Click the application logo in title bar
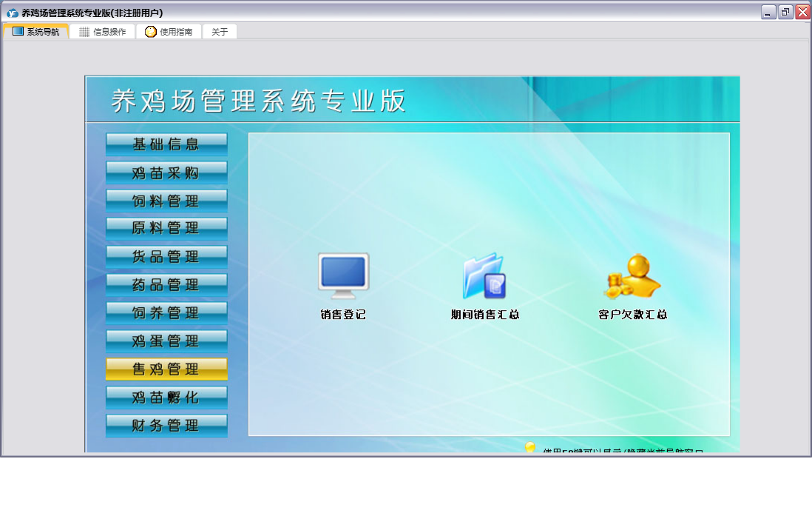Image resolution: width=812 pixels, height=530 pixels. (x=12, y=13)
